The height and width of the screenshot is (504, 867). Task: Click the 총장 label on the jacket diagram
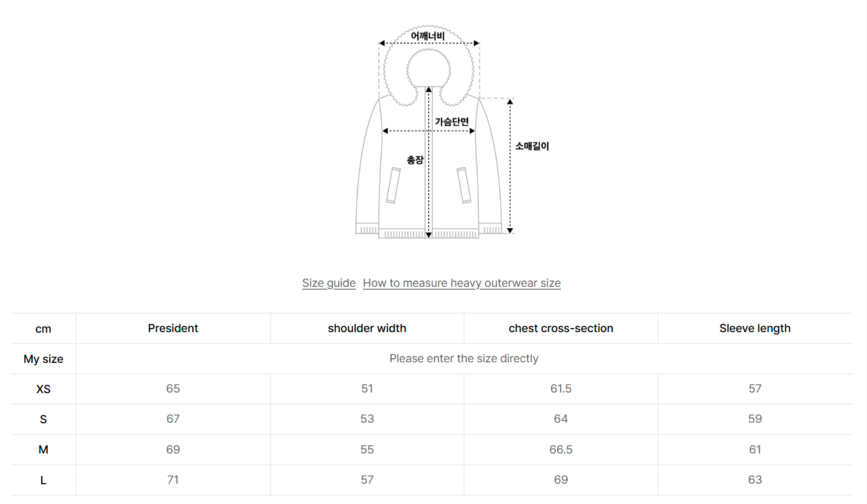pyautogui.click(x=415, y=160)
